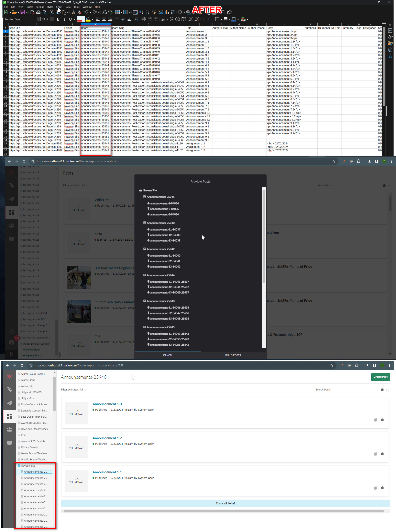The image size is (396, 532).
Task: Click the downloads icon in bottom browser toolbar
Action: click(x=367, y=365)
